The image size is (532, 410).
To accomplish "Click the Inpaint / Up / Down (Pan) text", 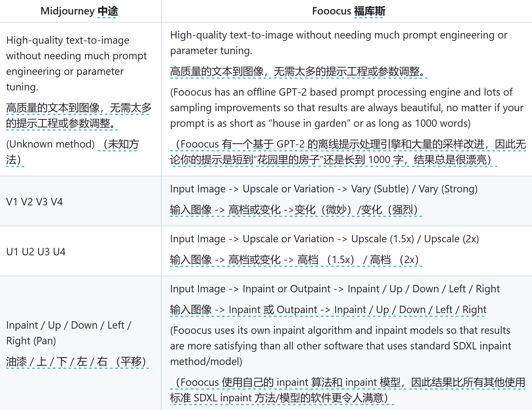I will point(68,333).
